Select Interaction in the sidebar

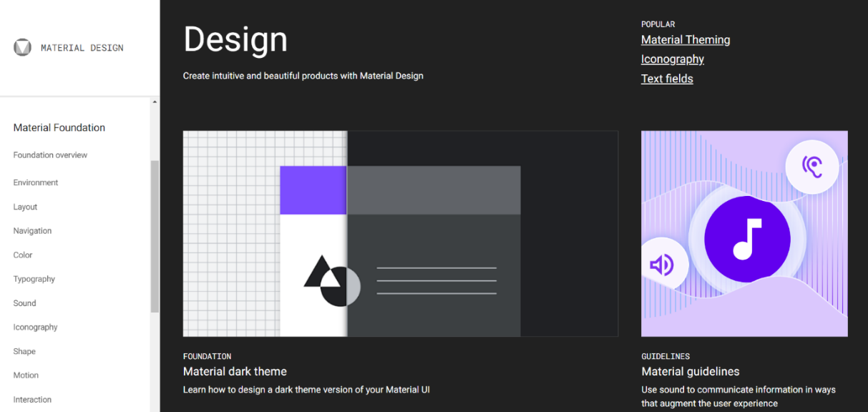coord(32,400)
